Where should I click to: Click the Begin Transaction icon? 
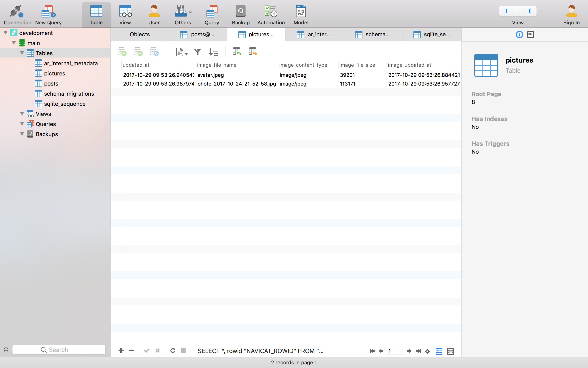coord(122,52)
